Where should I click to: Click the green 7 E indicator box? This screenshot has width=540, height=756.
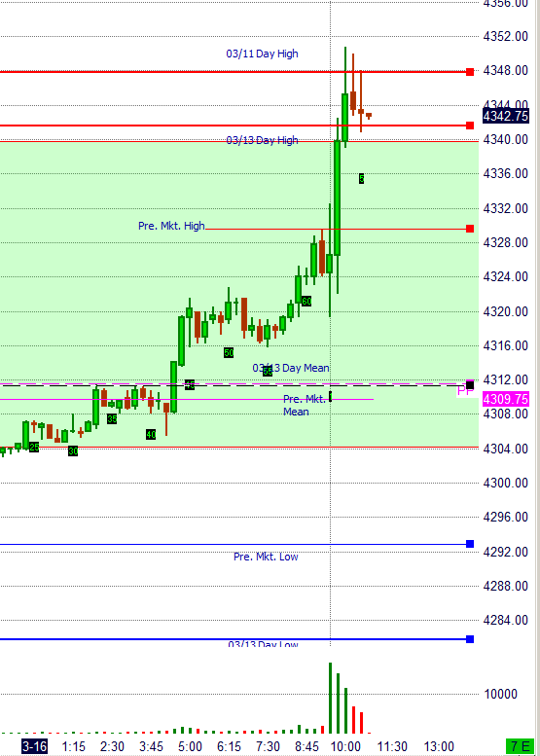coord(519,746)
